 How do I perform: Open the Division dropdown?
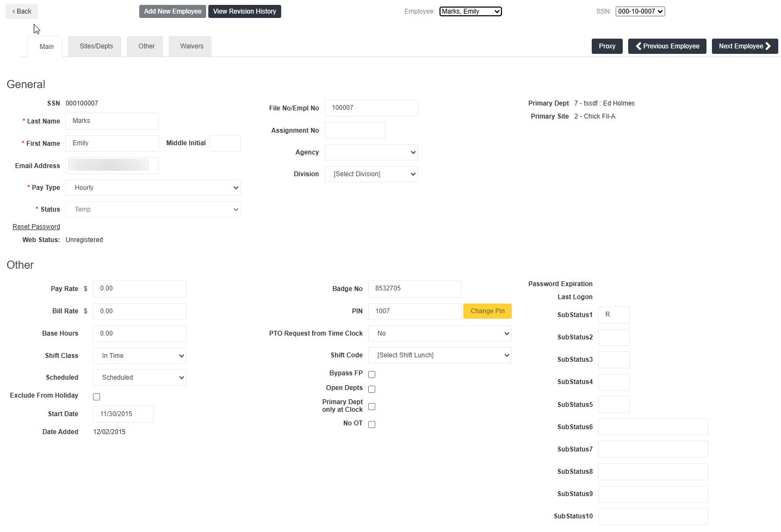371,174
